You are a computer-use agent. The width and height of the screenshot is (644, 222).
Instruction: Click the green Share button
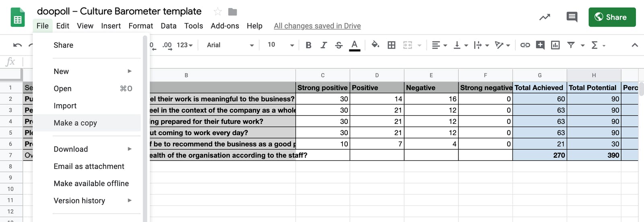point(612,17)
